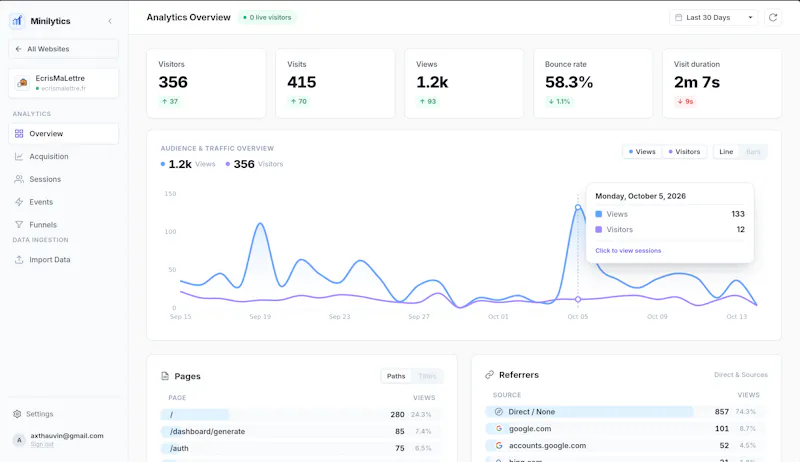
Task: Open Import Data page
Action: click(64, 260)
